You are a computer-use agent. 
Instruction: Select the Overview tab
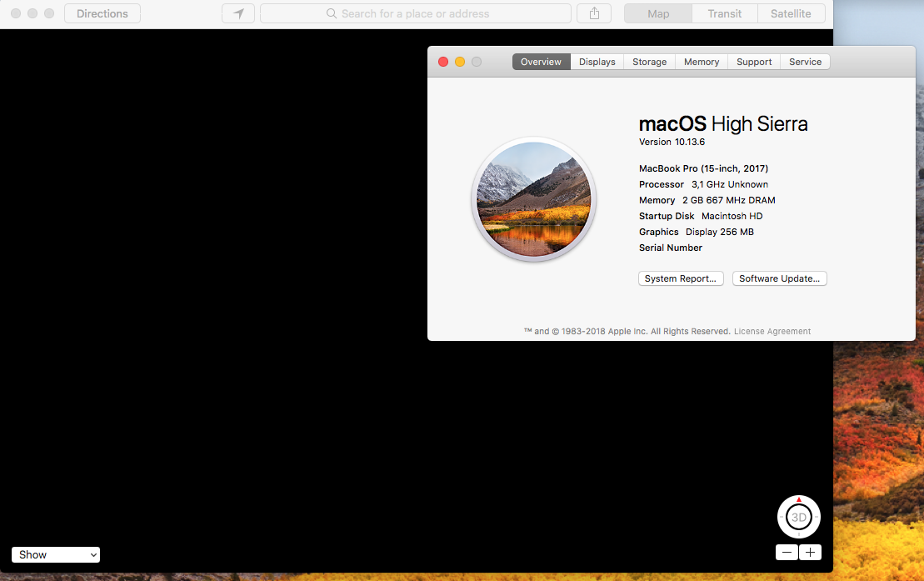tap(542, 62)
